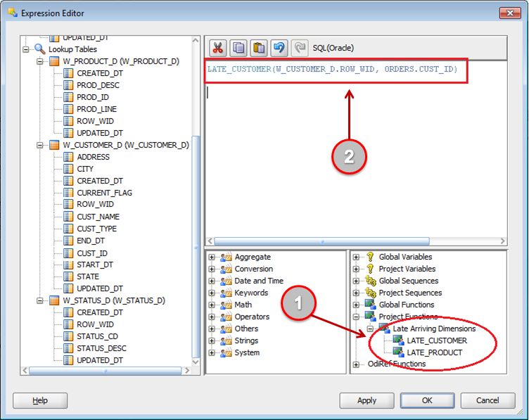Select PROD_ID column

point(93,98)
